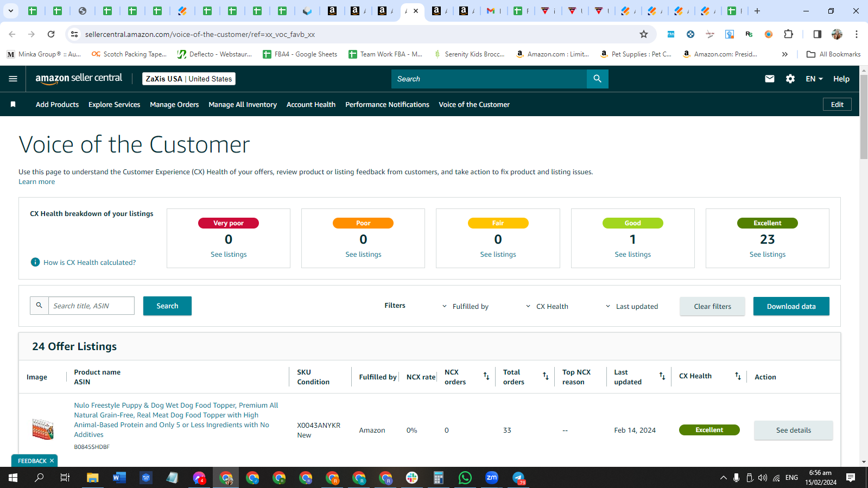Select Voice of the Customer nav item
Viewport: 868px width, 488px height.
(x=474, y=104)
